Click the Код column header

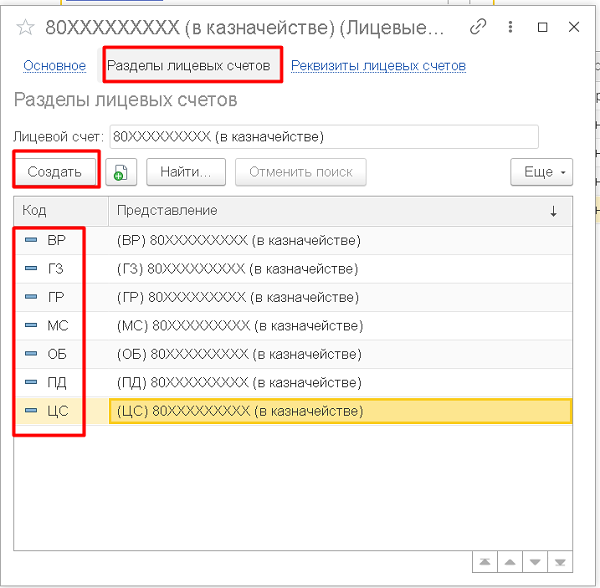pyautogui.click(x=60, y=211)
